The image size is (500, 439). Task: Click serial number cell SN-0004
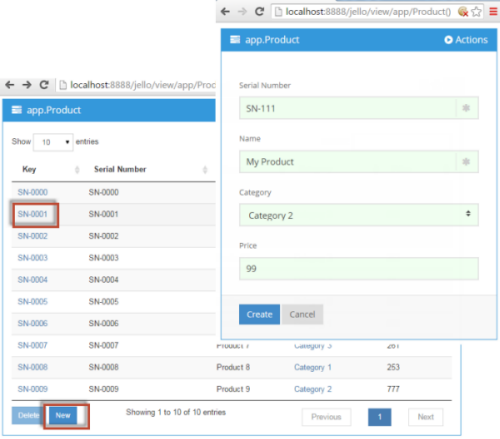(x=104, y=280)
